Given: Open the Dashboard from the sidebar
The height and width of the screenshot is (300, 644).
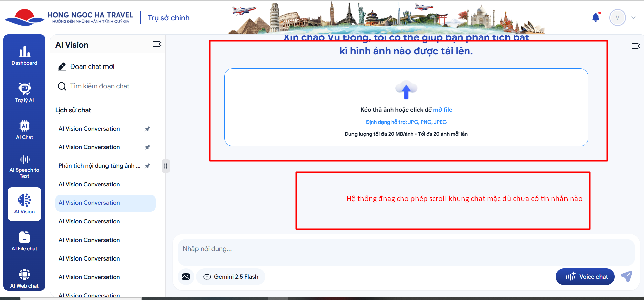Looking at the screenshot, I should coord(24,56).
